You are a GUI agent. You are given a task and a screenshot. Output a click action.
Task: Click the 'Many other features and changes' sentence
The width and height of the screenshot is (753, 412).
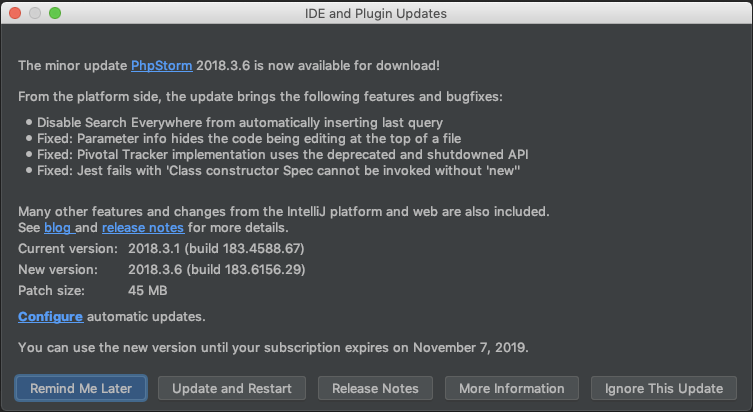284,212
